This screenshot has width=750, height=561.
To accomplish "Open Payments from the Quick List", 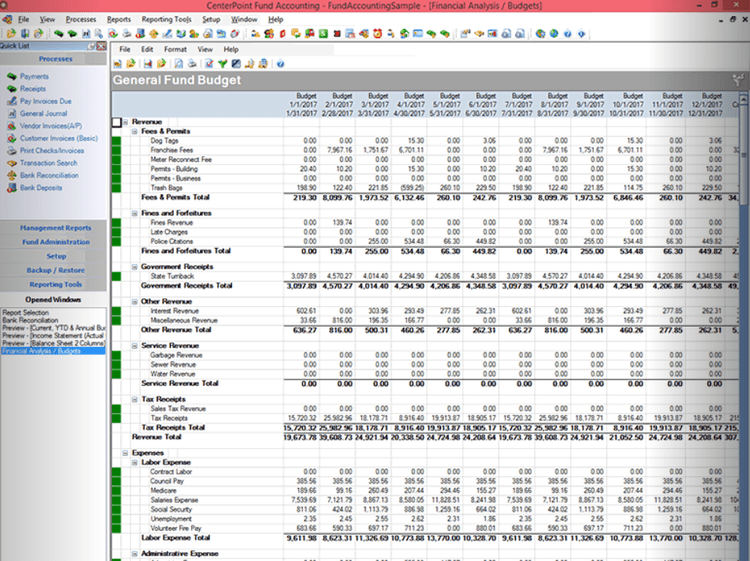I will tap(34, 77).
